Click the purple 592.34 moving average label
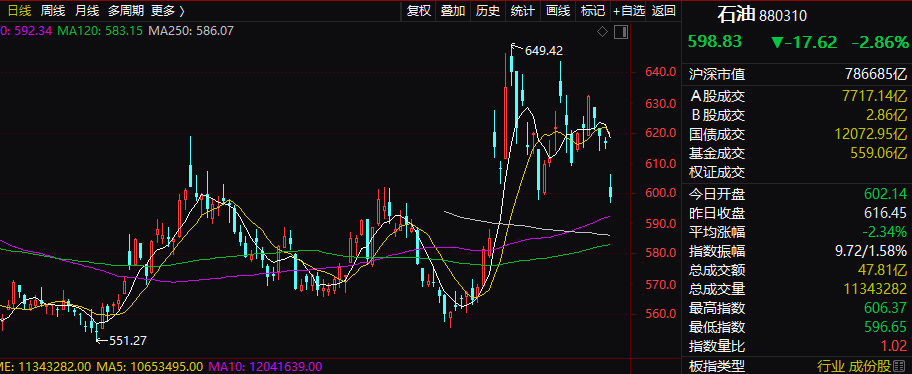This screenshot has width=912, height=374. coord(26,31)
